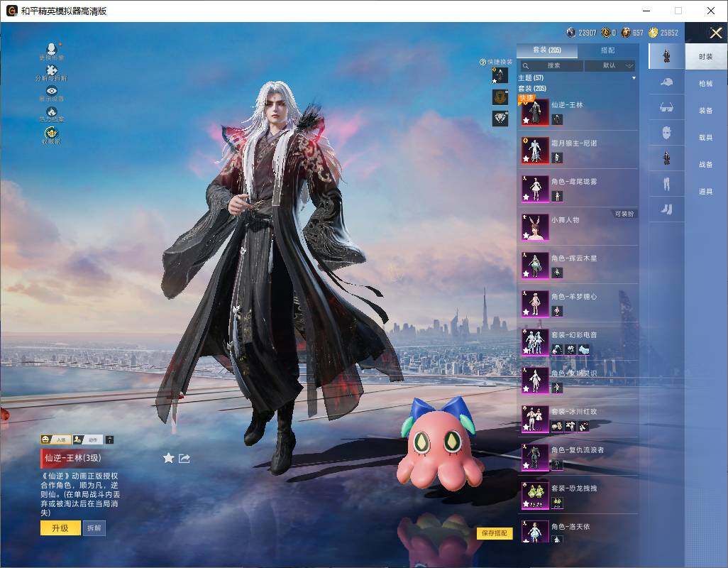
Task: Open the 分解与拆解 puzzle icon
Action: click(52, 70)
